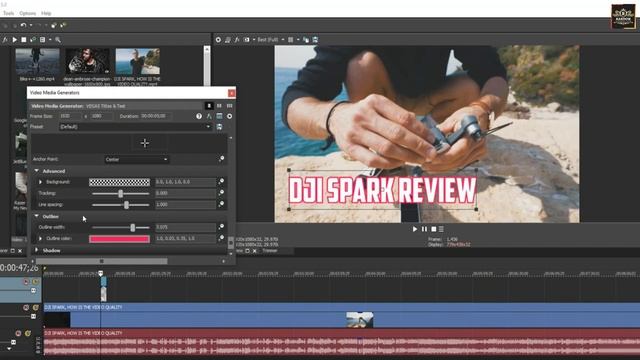640x360 pixels.
Task: Switch to the Trimmer tab
Action: click(269, 251)
